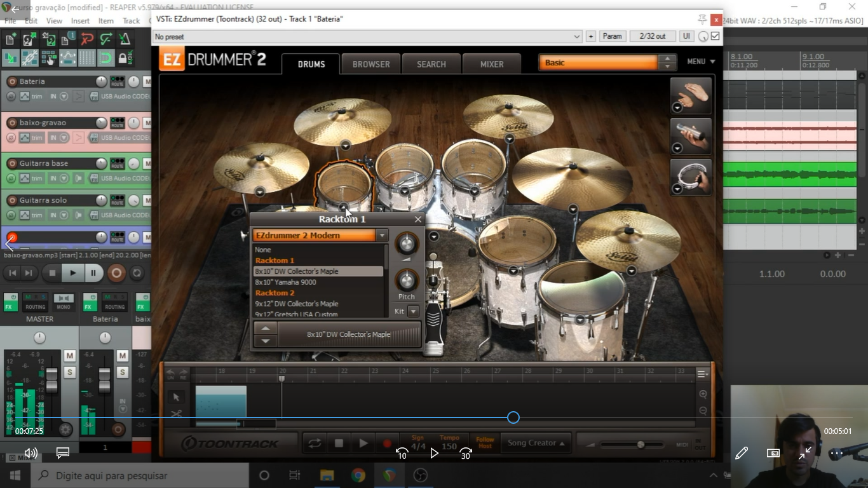
Task: Click the Param button in VSTi header
Action: click(612, 36)
